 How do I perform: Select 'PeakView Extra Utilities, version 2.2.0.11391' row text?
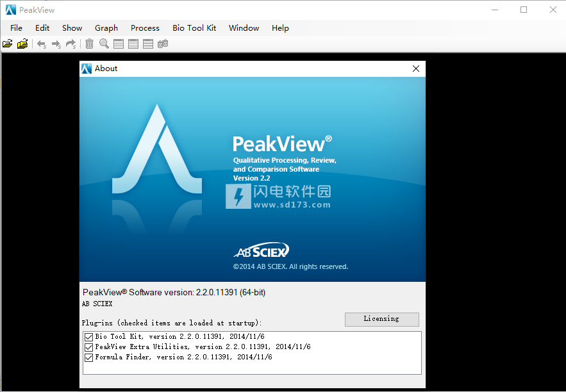pyautogui.click(x=203, y=347)
